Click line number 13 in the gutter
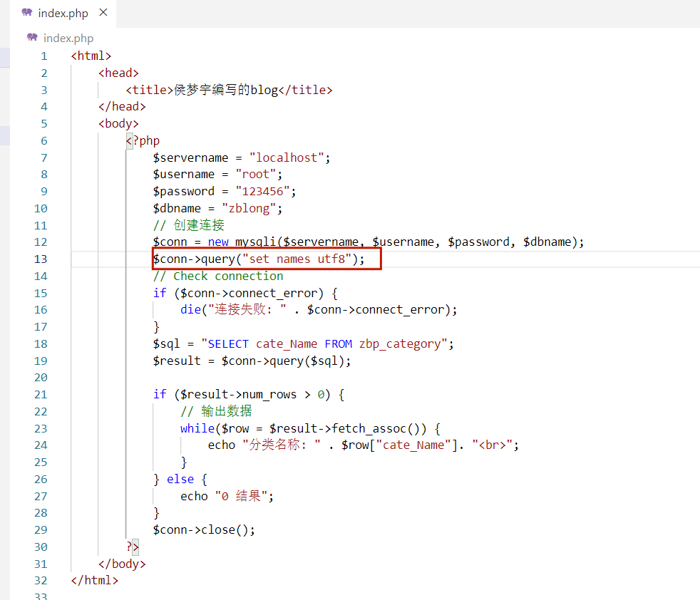The image size is (700, 600). (x=41, y=259)
